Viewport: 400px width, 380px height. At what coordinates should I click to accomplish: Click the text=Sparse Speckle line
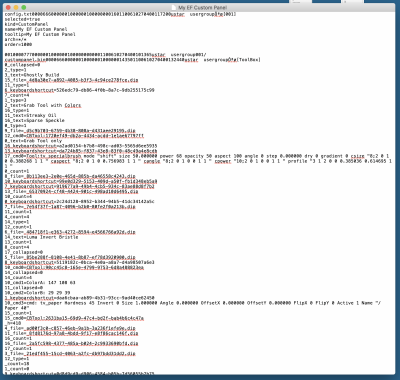coord(35,120)
